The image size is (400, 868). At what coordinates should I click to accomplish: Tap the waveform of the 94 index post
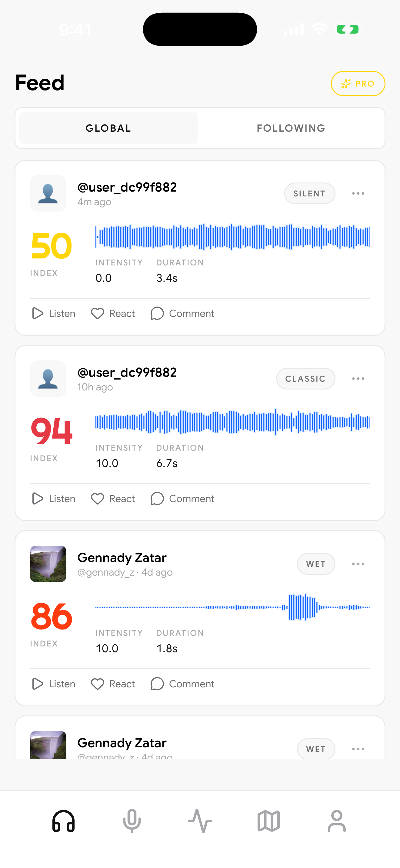pyautogui.click(x=233, y=422)
